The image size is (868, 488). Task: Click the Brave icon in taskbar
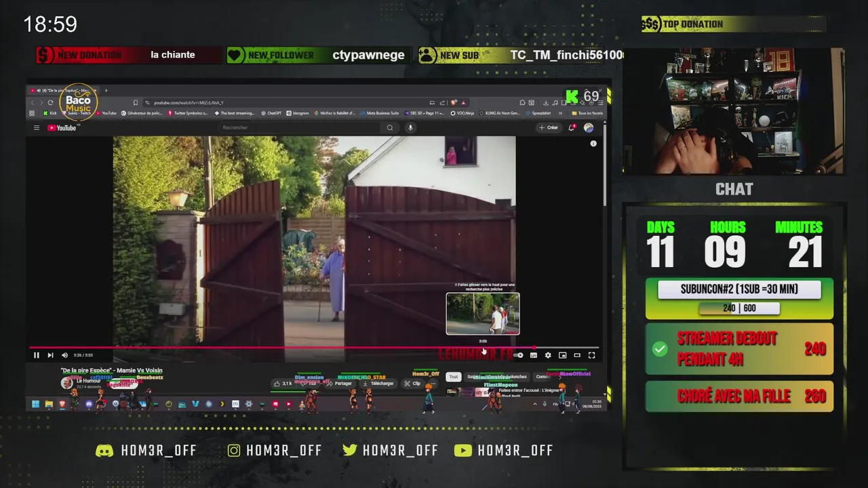point(62,405)
